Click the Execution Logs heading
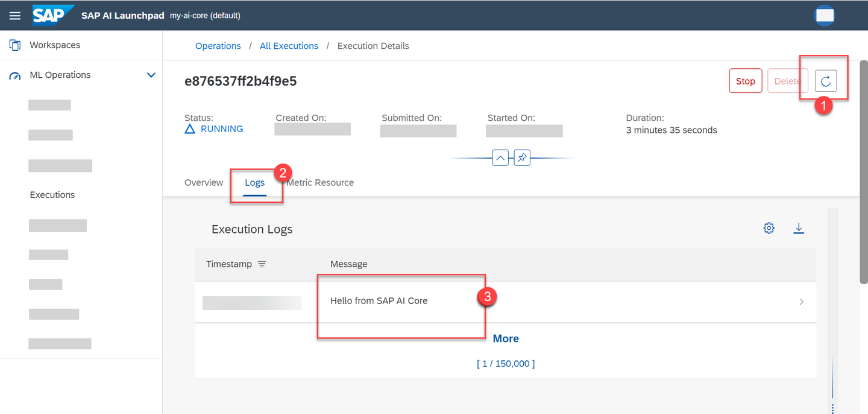This screenshot has height=414, width=868. (252, 229)
